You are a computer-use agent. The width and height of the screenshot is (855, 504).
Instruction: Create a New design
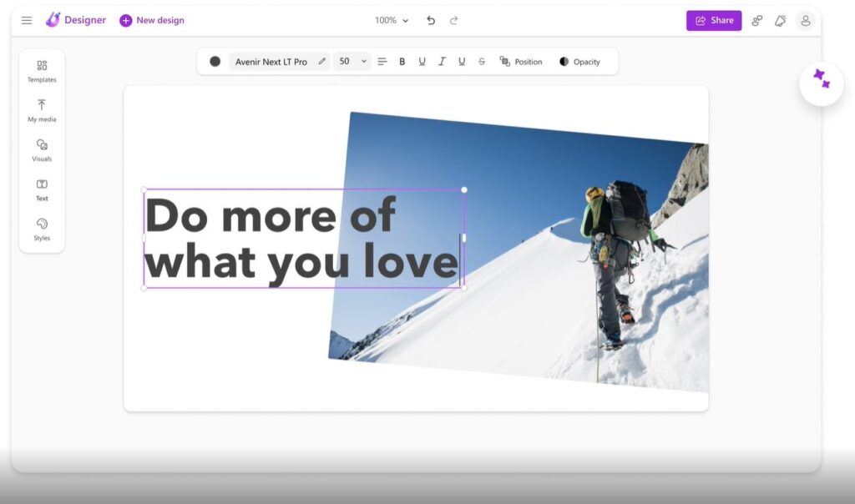(151, 20)
